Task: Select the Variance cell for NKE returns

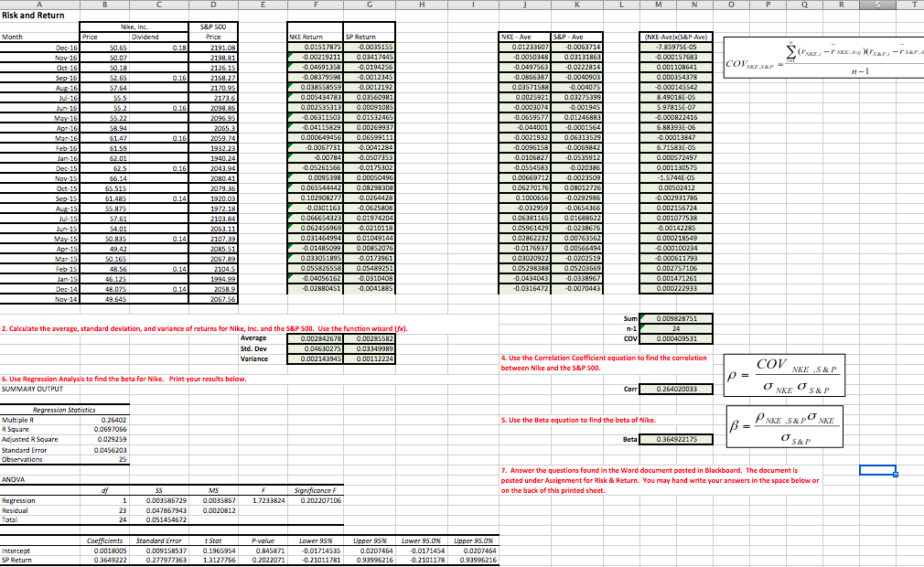Action: 316,358
